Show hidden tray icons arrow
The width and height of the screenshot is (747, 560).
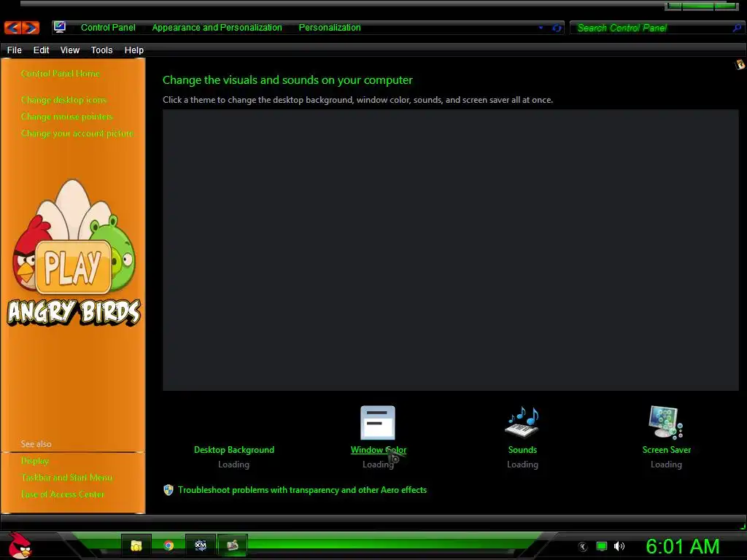583,547
